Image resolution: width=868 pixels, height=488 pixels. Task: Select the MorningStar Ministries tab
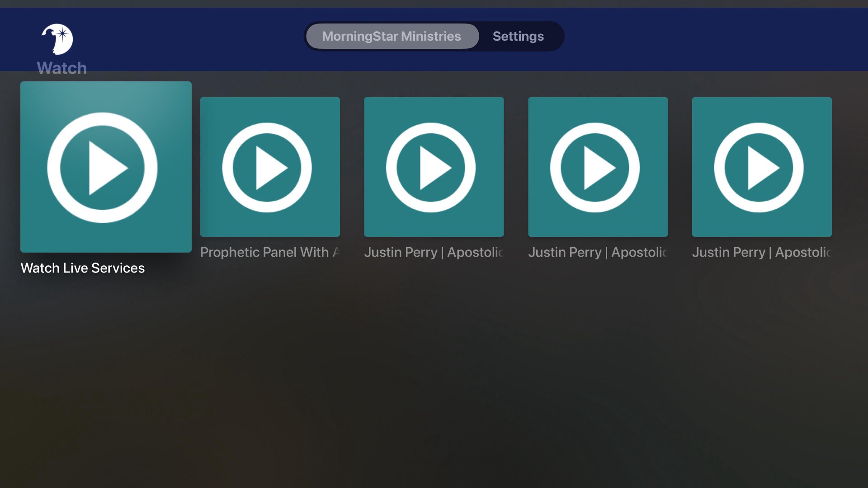(x=392, y=36)
